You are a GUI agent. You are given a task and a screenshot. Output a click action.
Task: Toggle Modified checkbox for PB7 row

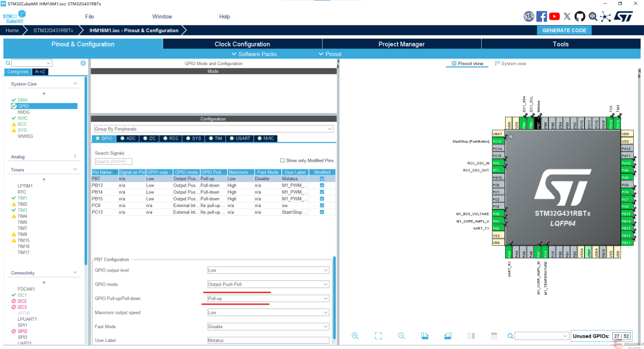322,179
